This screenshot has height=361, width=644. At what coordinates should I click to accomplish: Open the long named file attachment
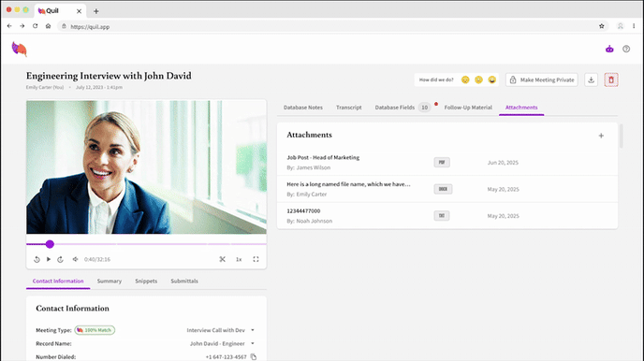(348, 184)
